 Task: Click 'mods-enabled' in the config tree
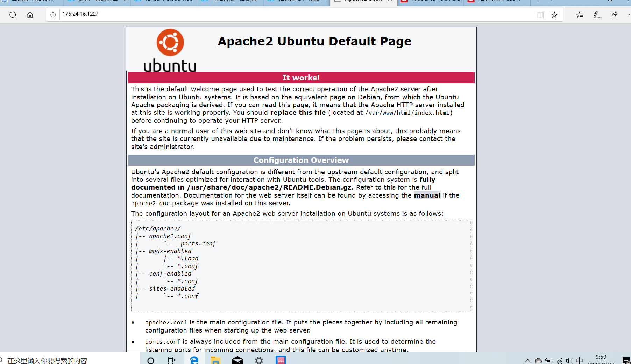(x=170, y=251)
